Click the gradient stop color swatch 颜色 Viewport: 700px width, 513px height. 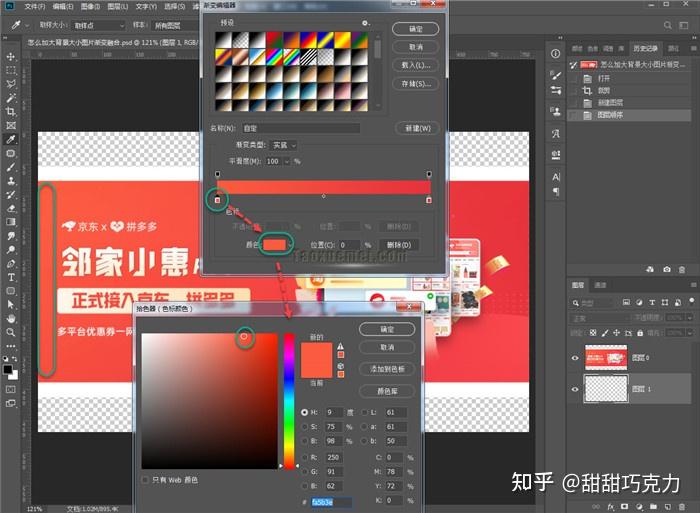274,244
